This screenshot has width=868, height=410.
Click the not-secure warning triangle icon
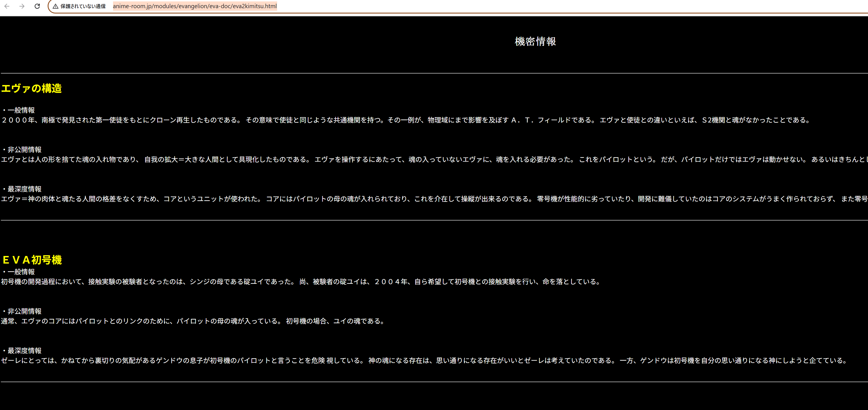pos(56,6)
